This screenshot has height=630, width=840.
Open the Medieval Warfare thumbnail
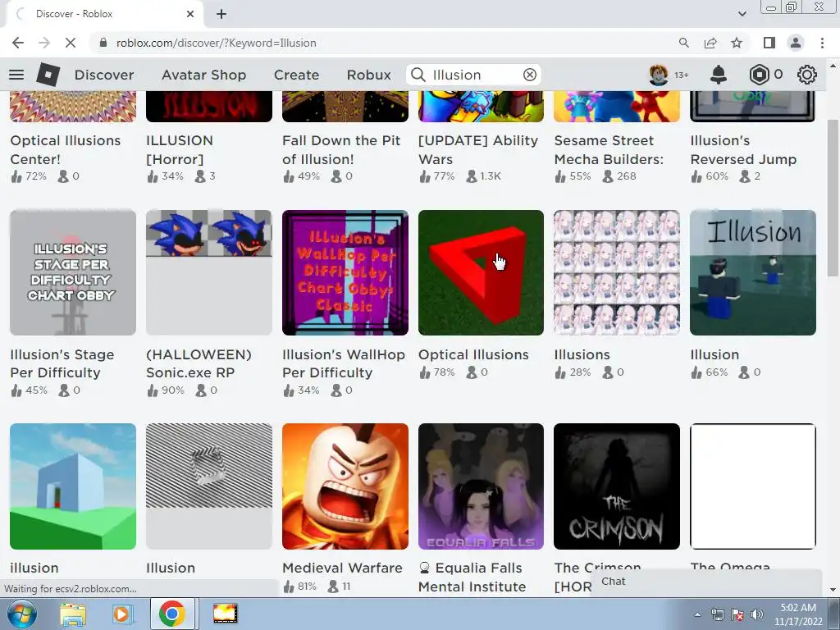click(x=345, y=486)
